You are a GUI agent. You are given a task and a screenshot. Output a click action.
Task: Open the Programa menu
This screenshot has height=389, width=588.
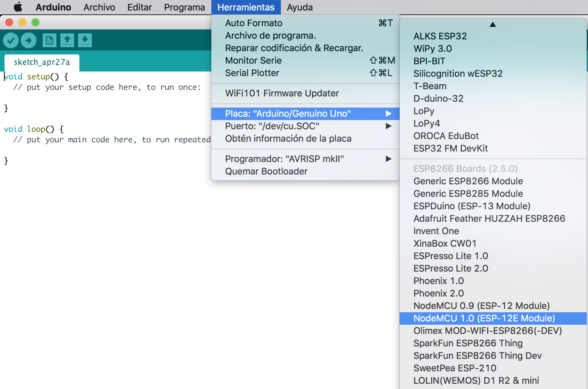184,7
